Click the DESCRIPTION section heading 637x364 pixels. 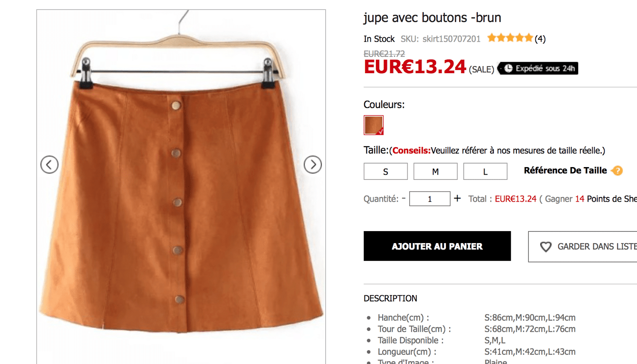(x=390, y=298)
